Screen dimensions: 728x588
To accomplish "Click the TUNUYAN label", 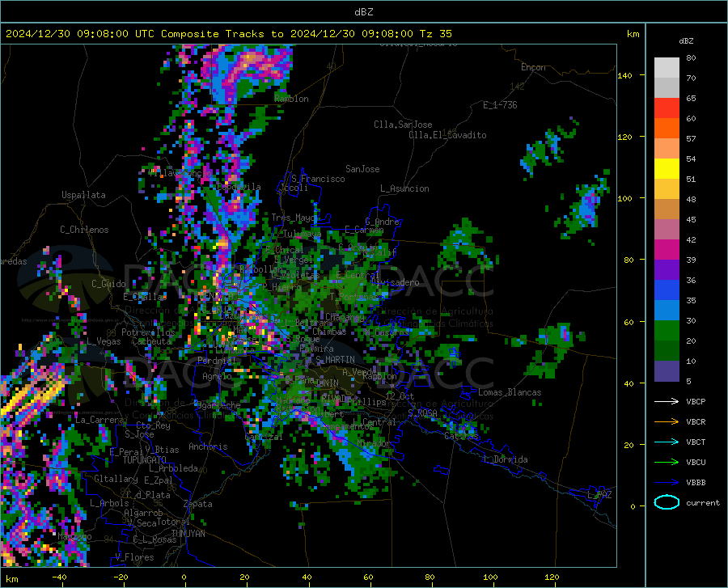I will point(188,534).
